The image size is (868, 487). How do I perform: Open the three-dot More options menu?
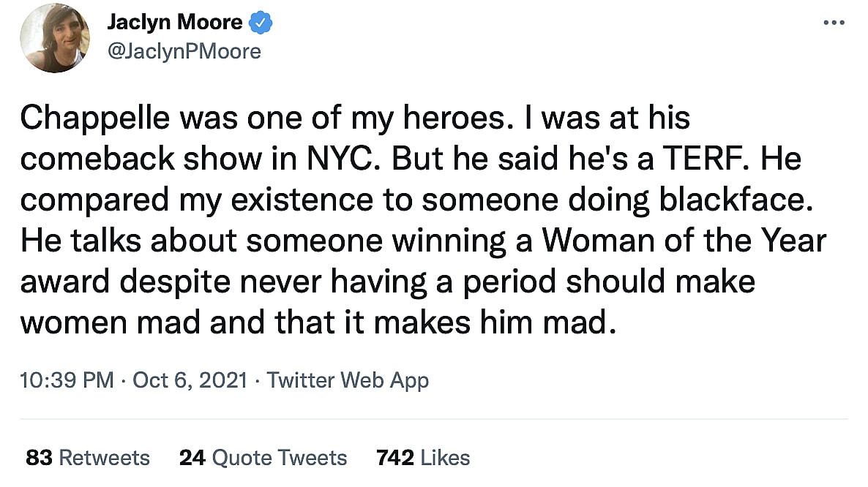point(834,23)
